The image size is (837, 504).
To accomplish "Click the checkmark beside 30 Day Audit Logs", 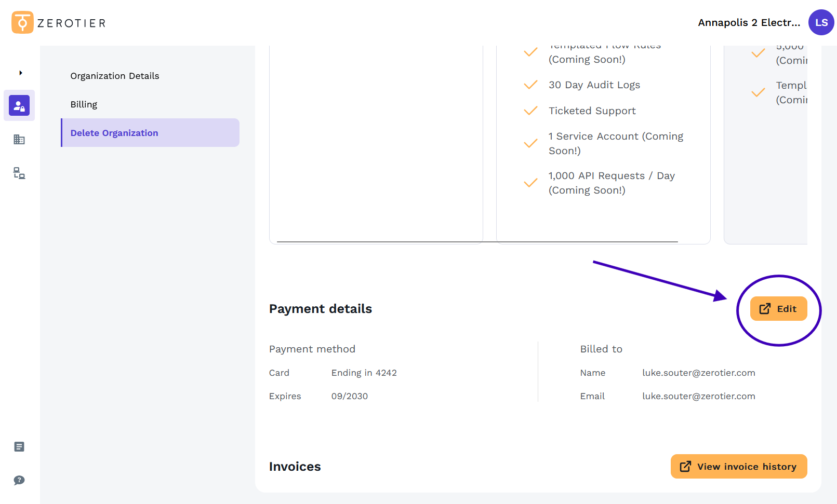I will (x=530, y=85).
